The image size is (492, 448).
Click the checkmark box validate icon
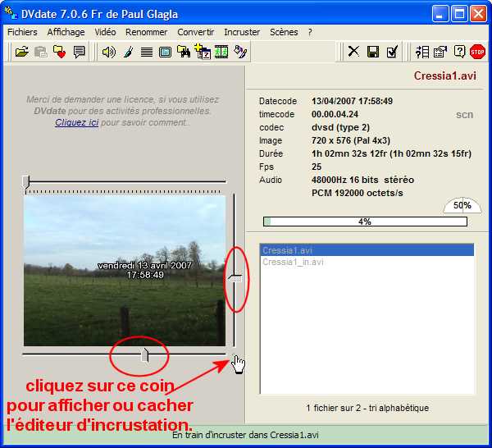click(392, 52)
